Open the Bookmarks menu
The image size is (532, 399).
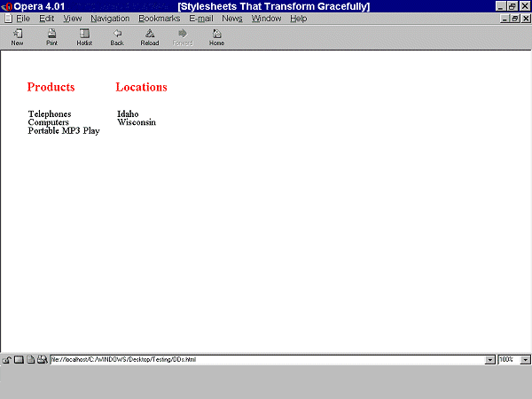coord(159,19)
